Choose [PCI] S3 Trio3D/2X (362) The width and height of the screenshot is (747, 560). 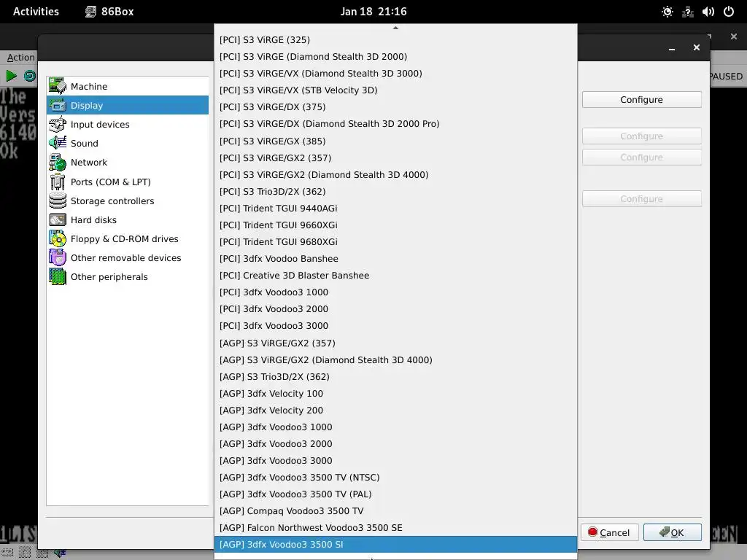(x=395, y=192)
